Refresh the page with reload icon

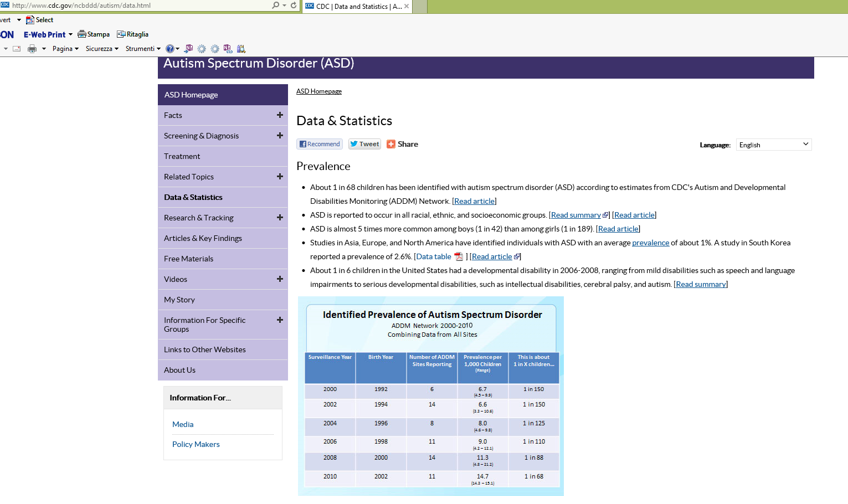(x=294, y=5)
